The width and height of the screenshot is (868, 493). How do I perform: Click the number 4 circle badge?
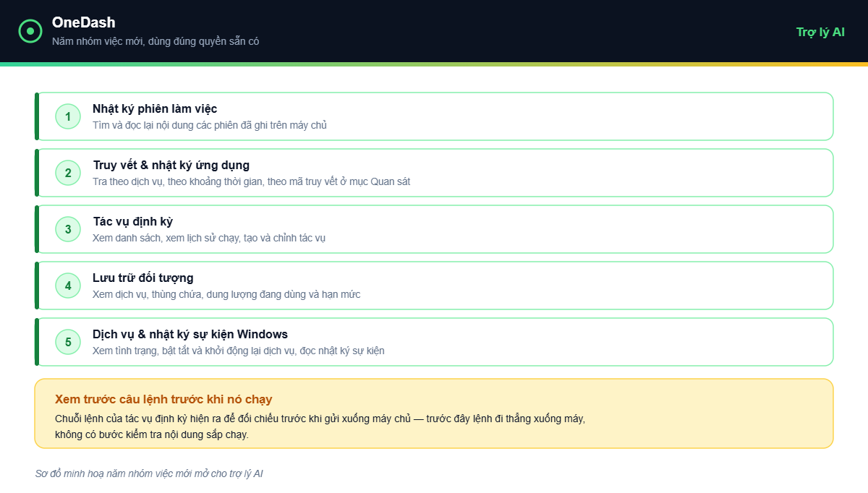point(68,286)
